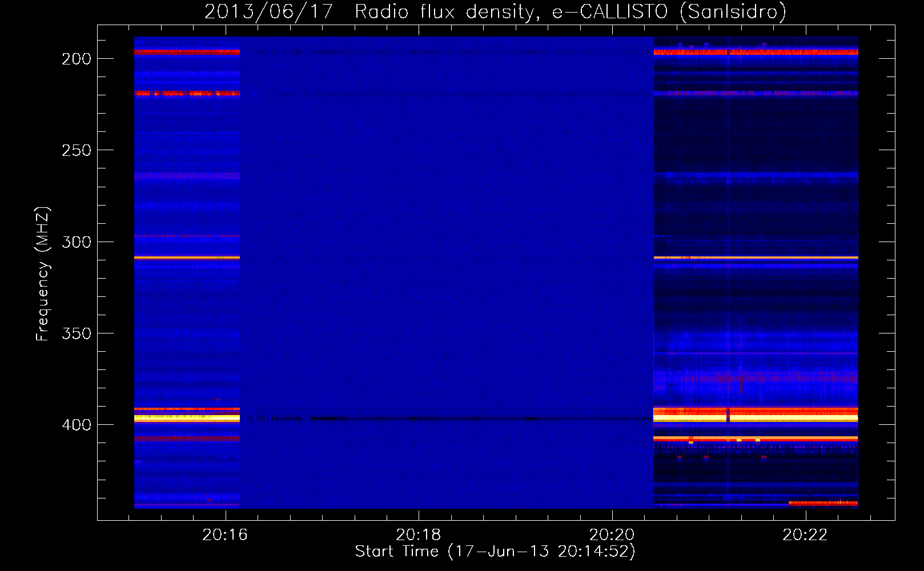
Task: Click the 20:18 time tick label
Action: click(x=419, y=534)
